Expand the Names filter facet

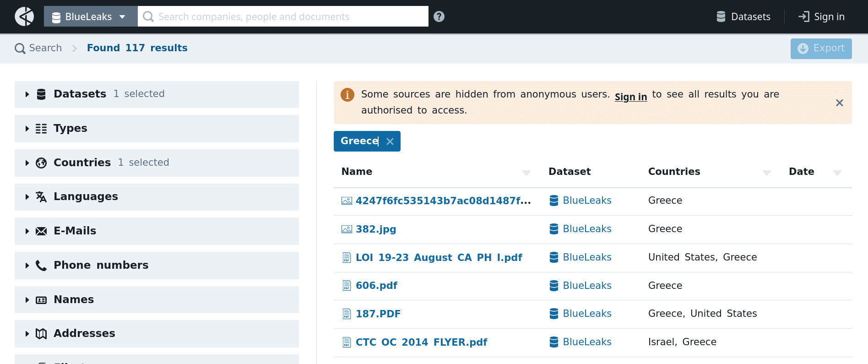click(x=157, y=299)
